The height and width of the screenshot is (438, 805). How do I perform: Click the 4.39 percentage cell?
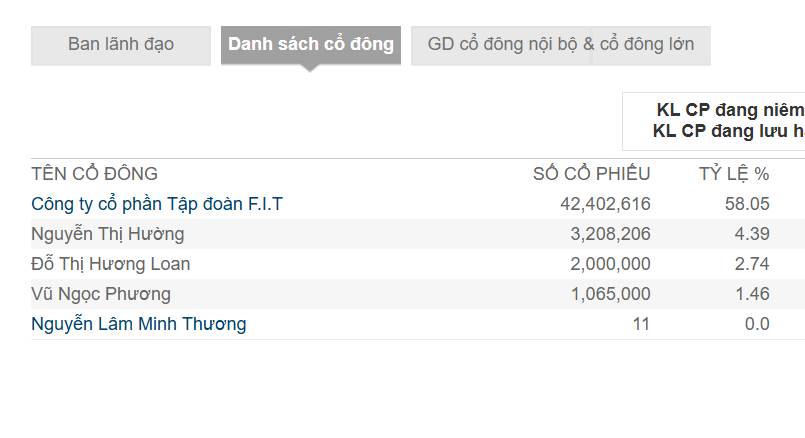point(752,234)
